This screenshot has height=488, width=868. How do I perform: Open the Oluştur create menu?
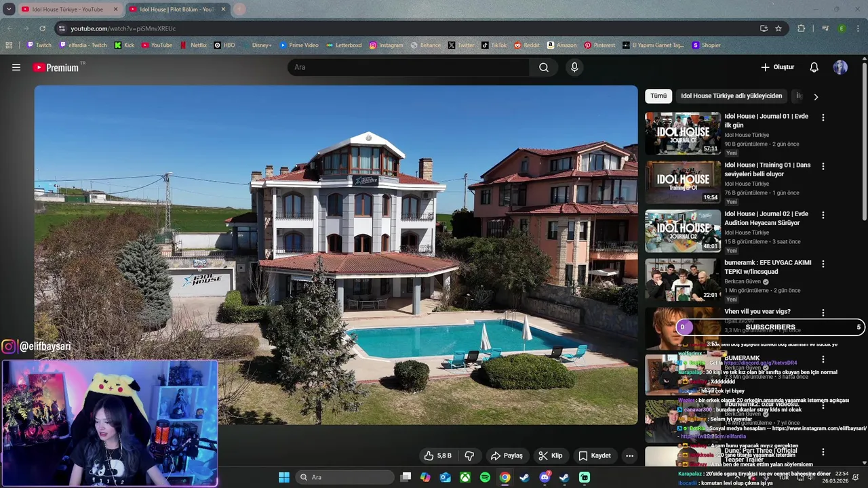click(777, 67)
